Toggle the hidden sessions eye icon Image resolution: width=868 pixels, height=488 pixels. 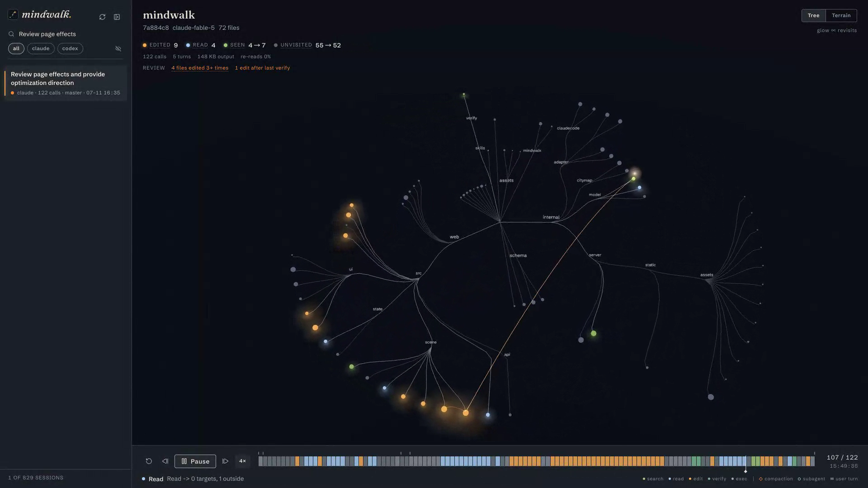point(118,48)
